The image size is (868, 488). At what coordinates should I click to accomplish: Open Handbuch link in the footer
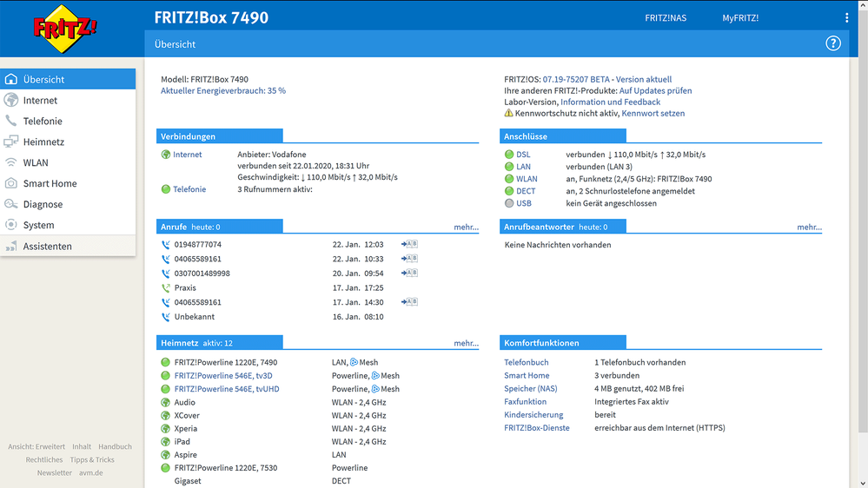click(x=116, y=446)
